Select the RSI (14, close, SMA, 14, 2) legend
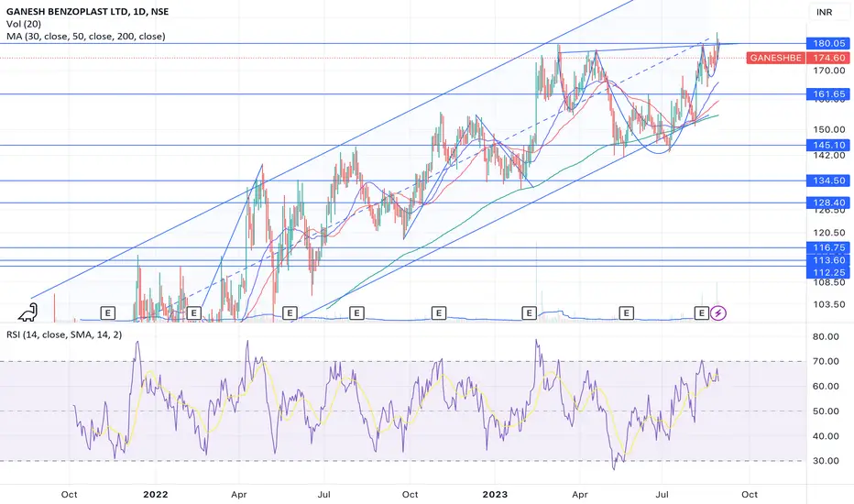Viewport: 854px width, 504px height. (x=64, y=334)
